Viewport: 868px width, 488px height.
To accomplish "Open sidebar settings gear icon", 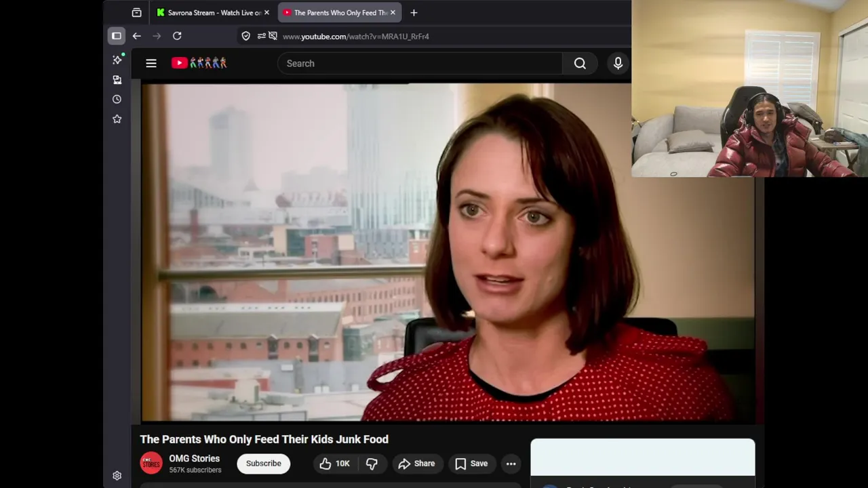I will pos(117,476).
